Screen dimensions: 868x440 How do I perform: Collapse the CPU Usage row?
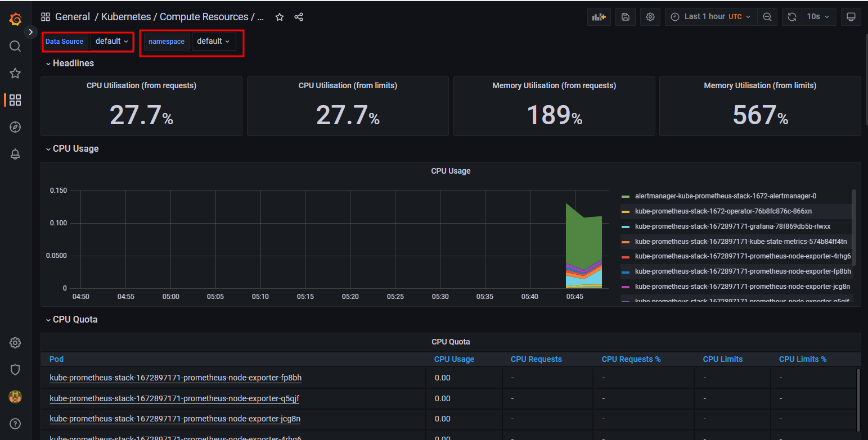pyautogui.click(x=73, y=149)
